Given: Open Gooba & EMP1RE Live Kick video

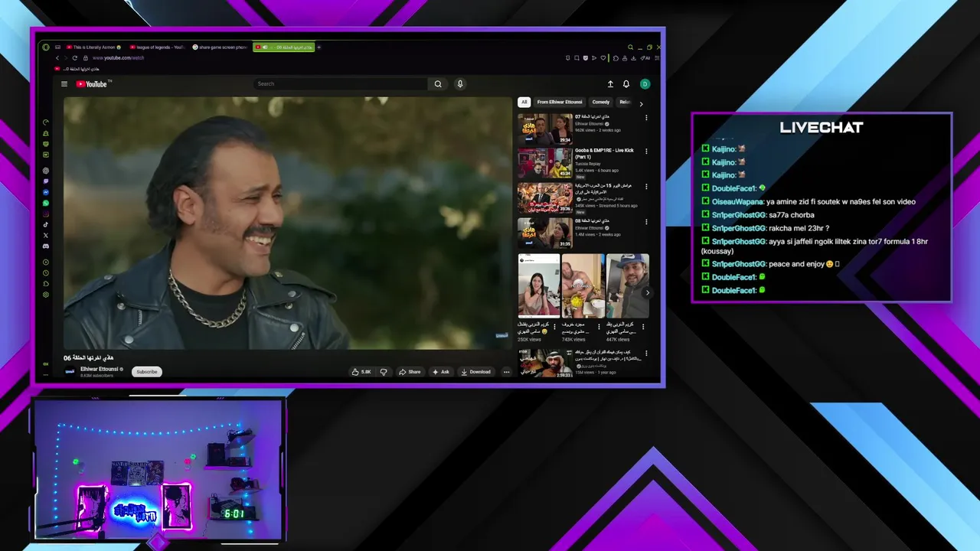Looking at the screenshot, I should (545, 164).
